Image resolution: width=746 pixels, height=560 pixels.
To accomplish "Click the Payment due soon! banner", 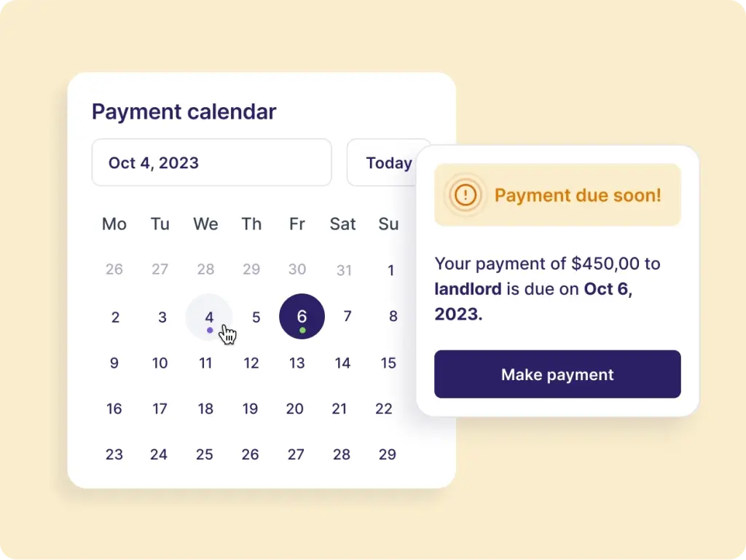I will (557, 195).
